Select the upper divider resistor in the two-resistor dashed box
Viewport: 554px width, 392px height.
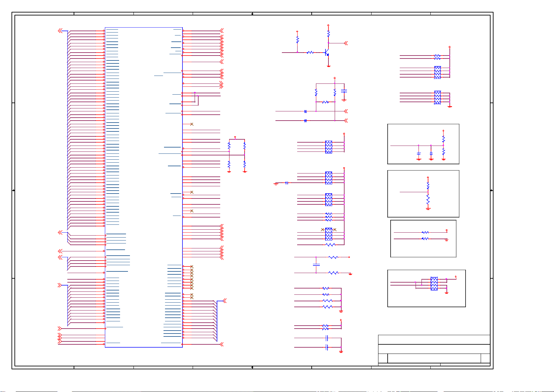point(428,186)
